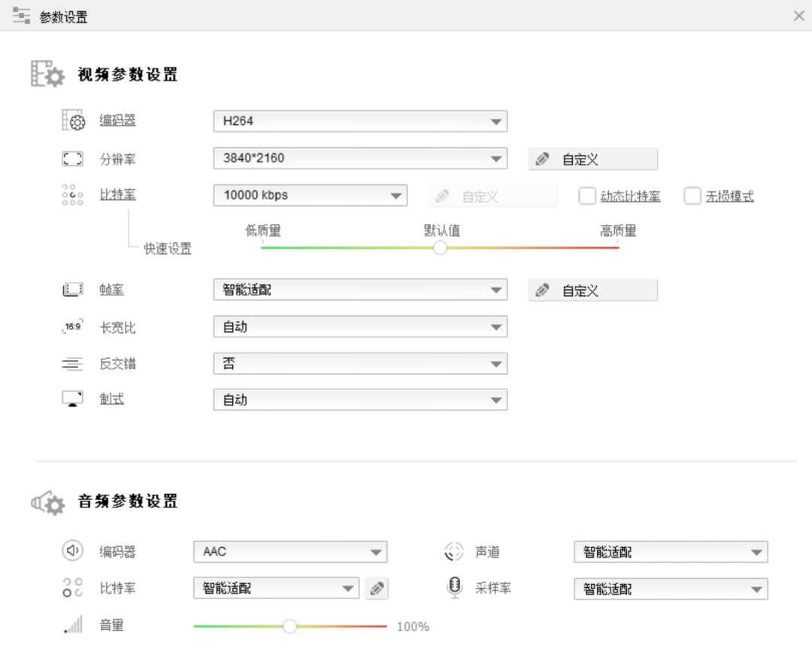Click the frame rate (帧率) icon
Viewport: 812px width, 666px height.
tap(72, 289)
